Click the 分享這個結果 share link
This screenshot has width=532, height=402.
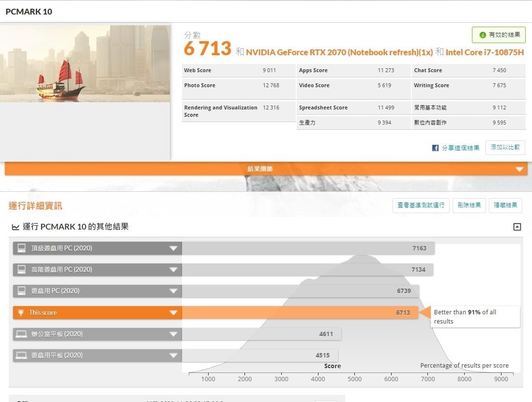460,148
